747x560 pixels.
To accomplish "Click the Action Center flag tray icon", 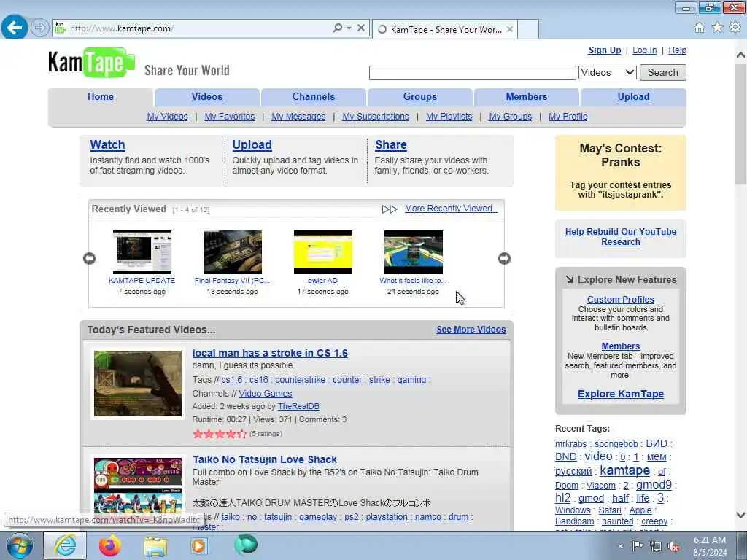I will pos(638,546).
